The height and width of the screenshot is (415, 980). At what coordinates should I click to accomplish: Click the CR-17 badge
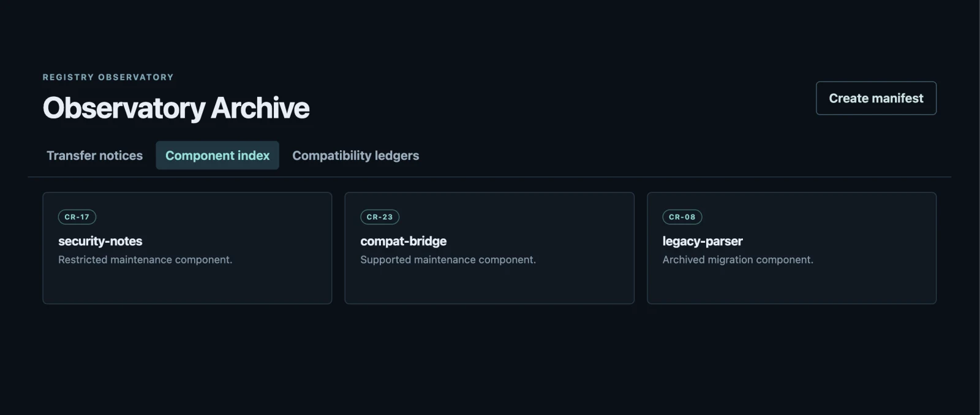pos(77,217)
